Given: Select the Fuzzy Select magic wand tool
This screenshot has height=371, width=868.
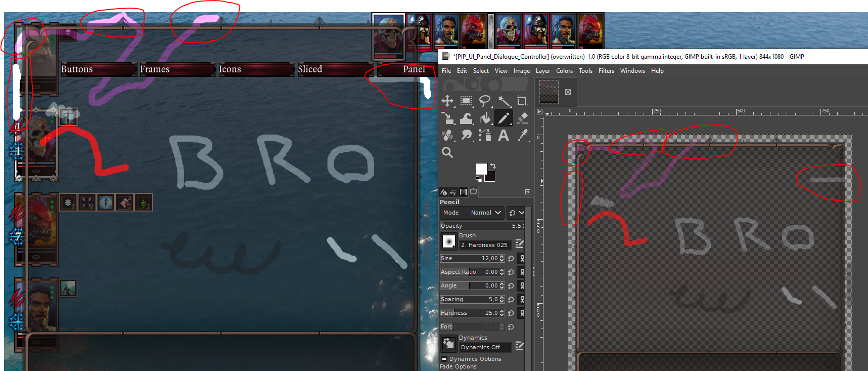Looking at the screenshot, I should tap(504, 101).
